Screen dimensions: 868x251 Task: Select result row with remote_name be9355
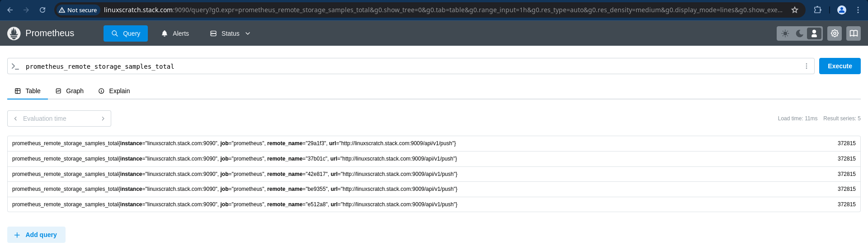point(434,189)
